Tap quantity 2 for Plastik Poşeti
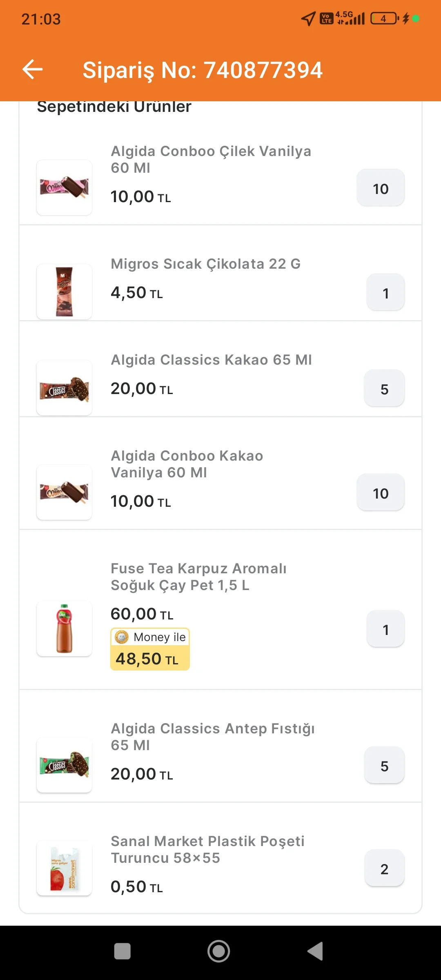 (384, 868)
